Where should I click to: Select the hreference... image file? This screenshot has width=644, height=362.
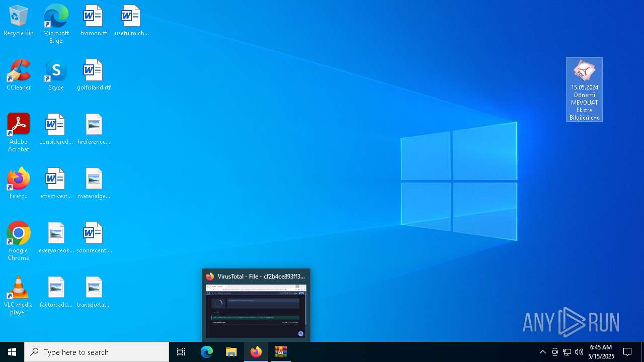point(94,130)
